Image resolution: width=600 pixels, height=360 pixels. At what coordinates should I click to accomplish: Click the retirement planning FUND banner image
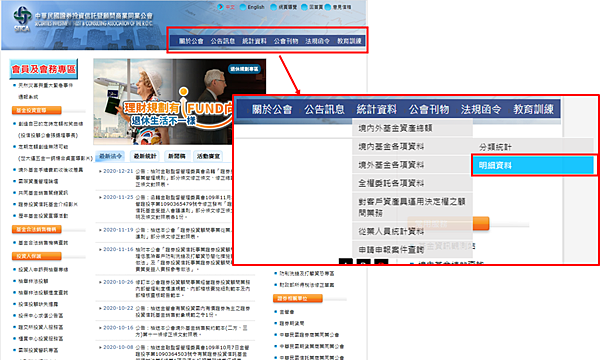(179, 102)
